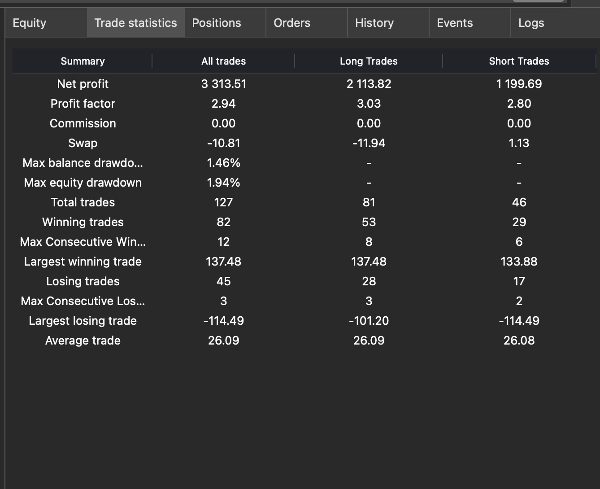Select the Long Trades column header
Screen dimensions: 600x489
[x=368, y=62]
